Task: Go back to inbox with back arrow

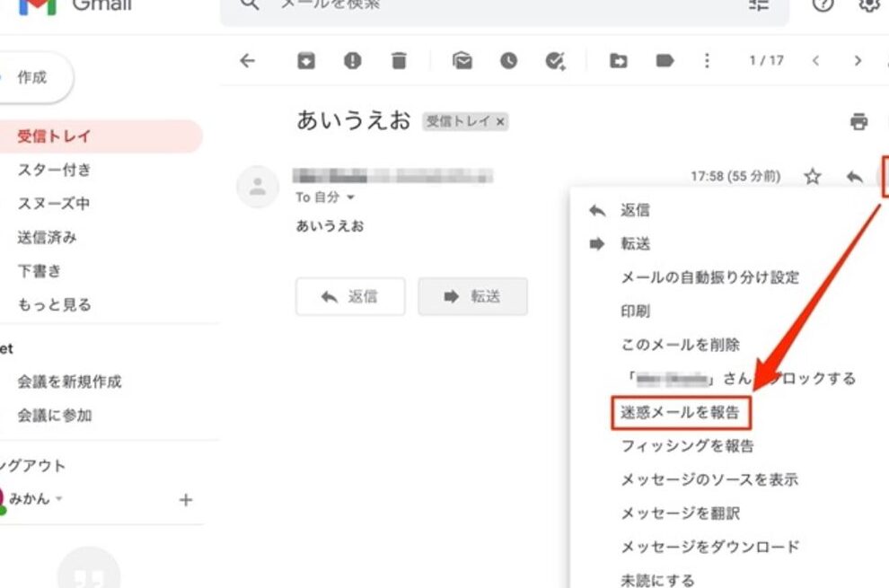Action: click(247, 61)
